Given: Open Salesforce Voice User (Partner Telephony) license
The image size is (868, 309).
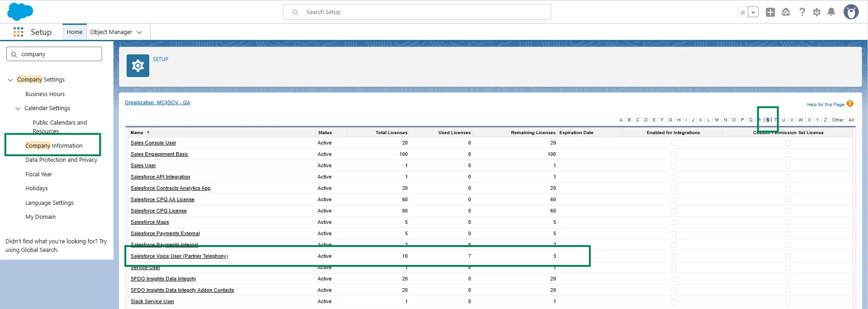Looking at the screenshot, I should click(179, 256).
